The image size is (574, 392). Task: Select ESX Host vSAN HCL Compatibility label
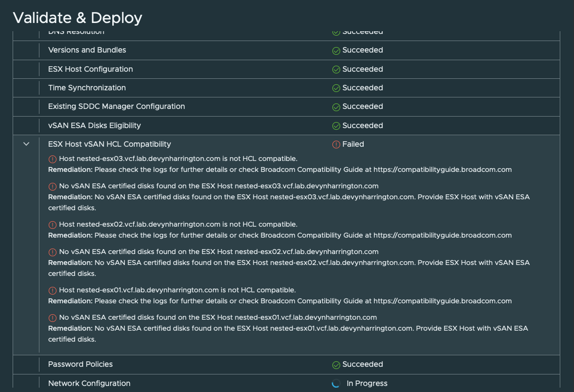click(x=110, y=144)
